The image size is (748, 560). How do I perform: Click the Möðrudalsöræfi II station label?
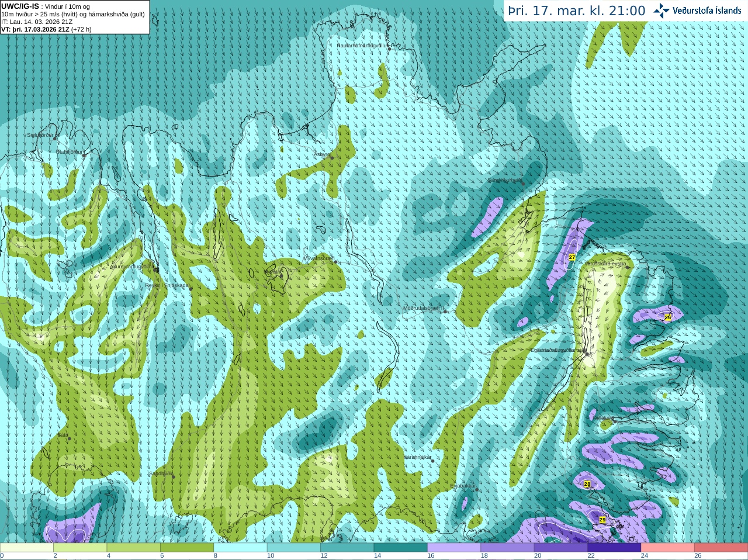pos(424,308)
